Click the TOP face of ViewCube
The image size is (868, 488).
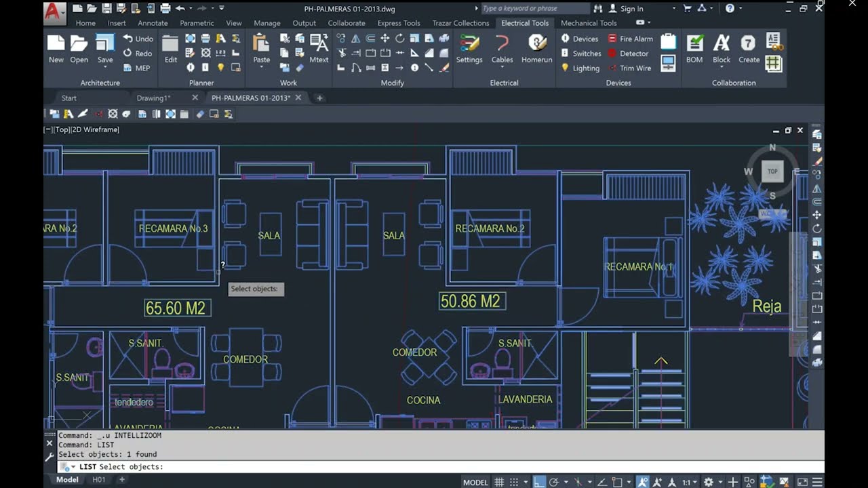pyautogui.click(x=772, y=171)
